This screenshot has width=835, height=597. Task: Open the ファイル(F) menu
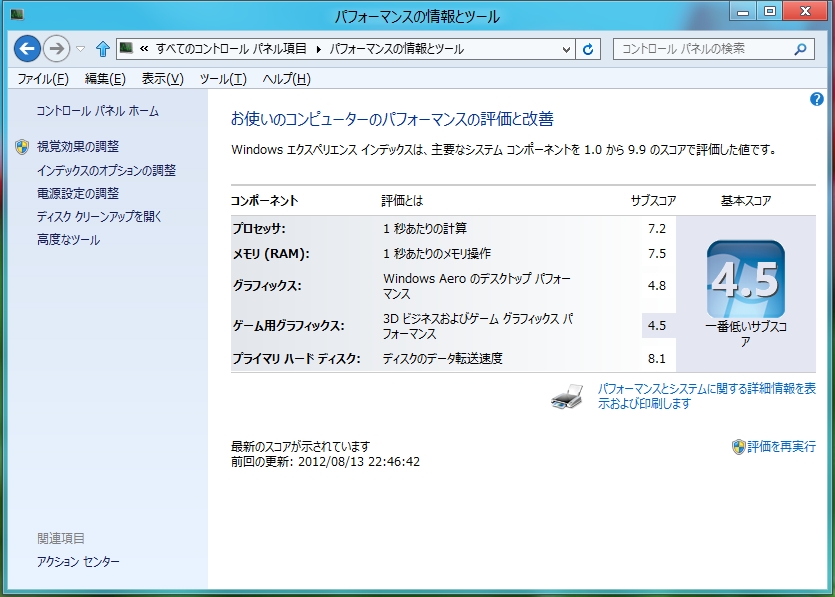click(43, 79)
